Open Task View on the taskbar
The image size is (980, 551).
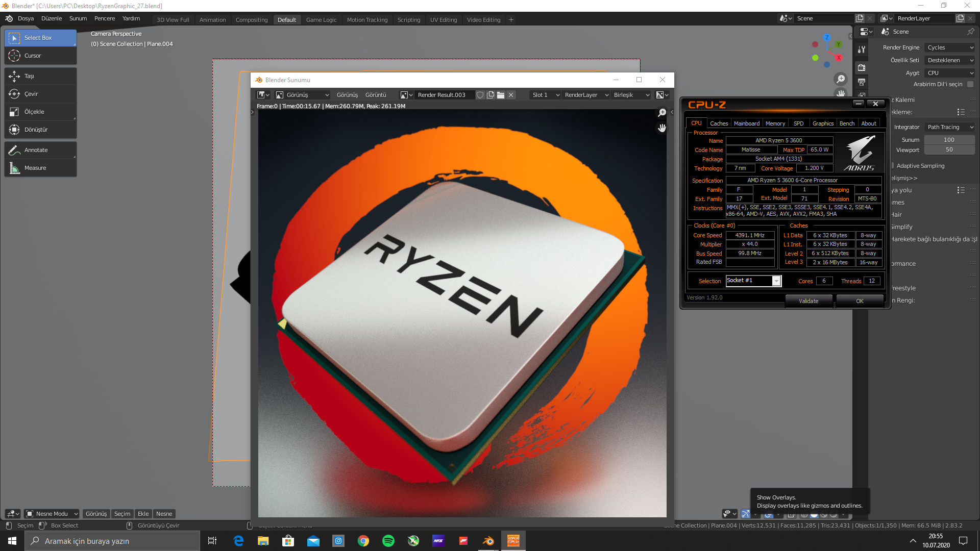click(212, 541)
